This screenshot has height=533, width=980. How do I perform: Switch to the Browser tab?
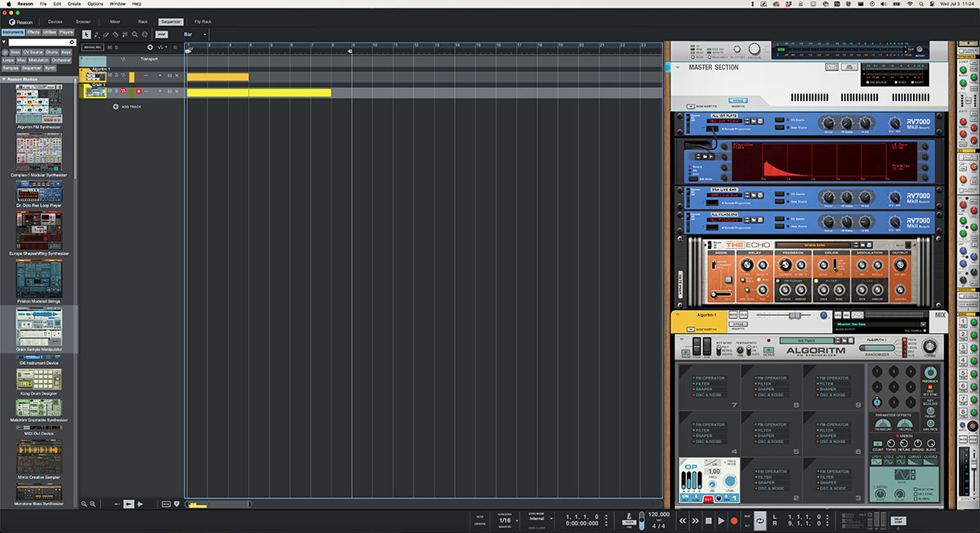pos(83,21)
